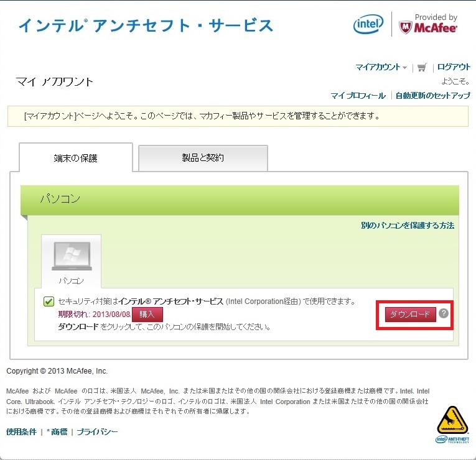This screenshot has width=476, height=460.
Task: Open the マイプロフィール link
Action: 358,96
